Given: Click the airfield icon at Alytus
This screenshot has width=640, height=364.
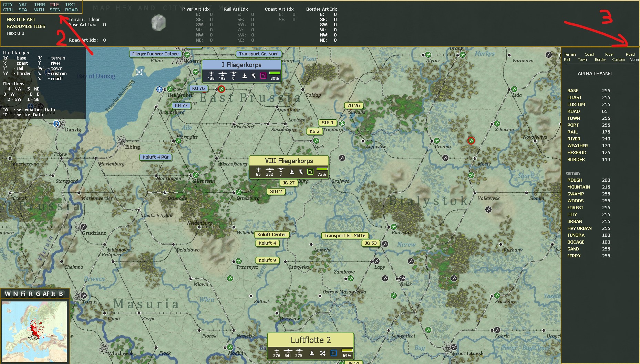Looking at the screenshot, I should (428, 55).
